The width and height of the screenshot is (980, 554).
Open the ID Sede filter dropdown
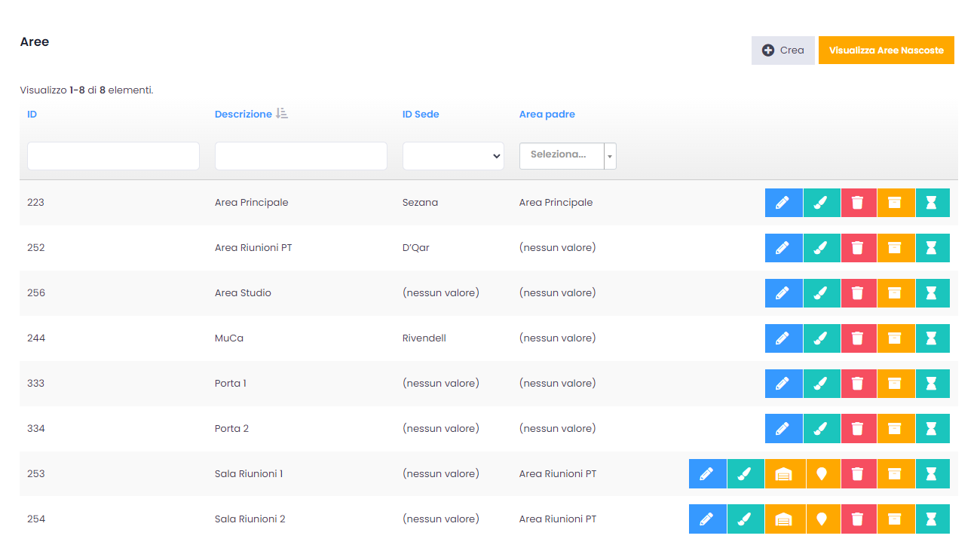pyautogui.click(x=453, y=156)
